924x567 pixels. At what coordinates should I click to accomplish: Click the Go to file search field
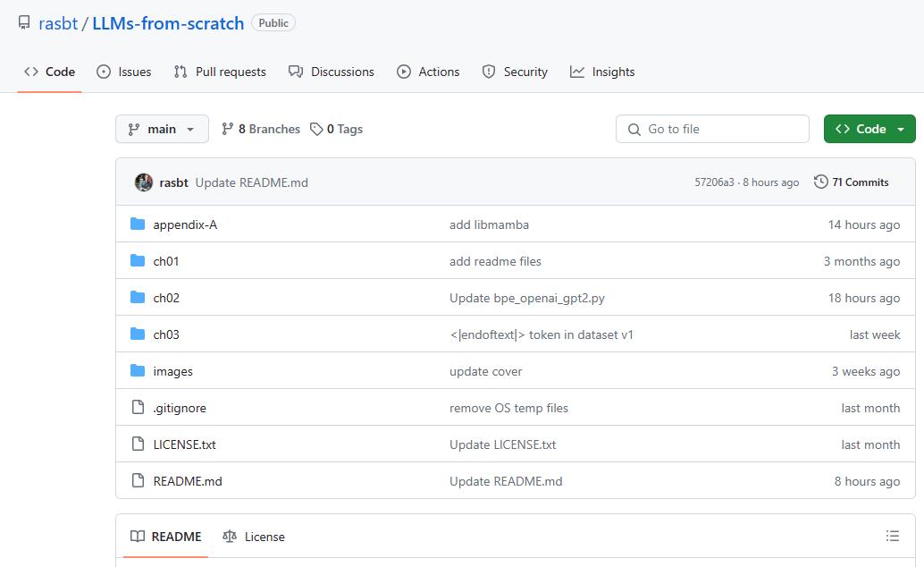coord(712,129)
